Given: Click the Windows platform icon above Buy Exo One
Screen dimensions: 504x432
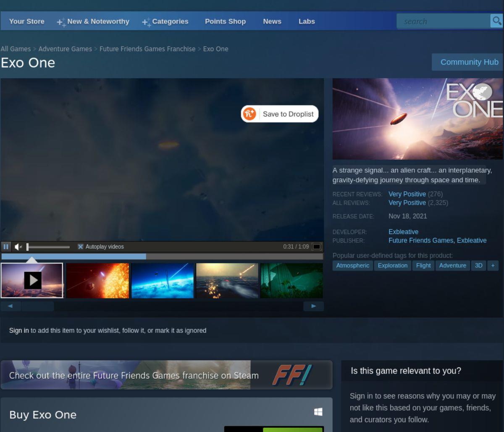Looking at the screenshot, I should pos(318,411).
